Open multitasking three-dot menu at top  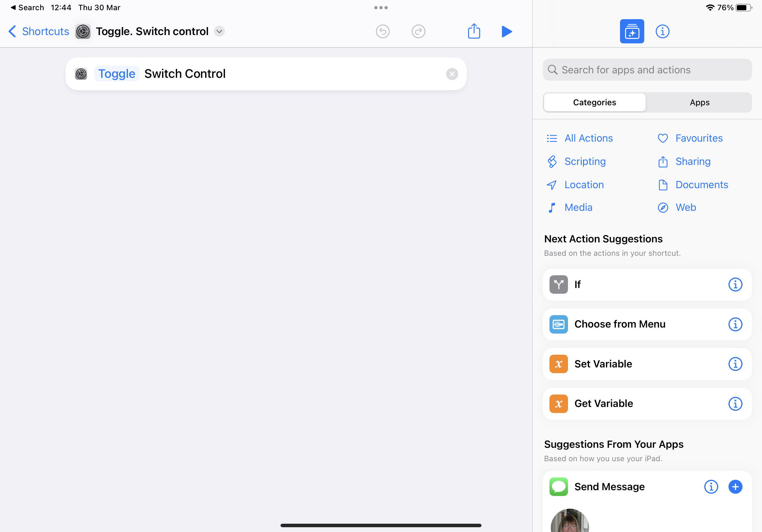click(x=381, y=8)
